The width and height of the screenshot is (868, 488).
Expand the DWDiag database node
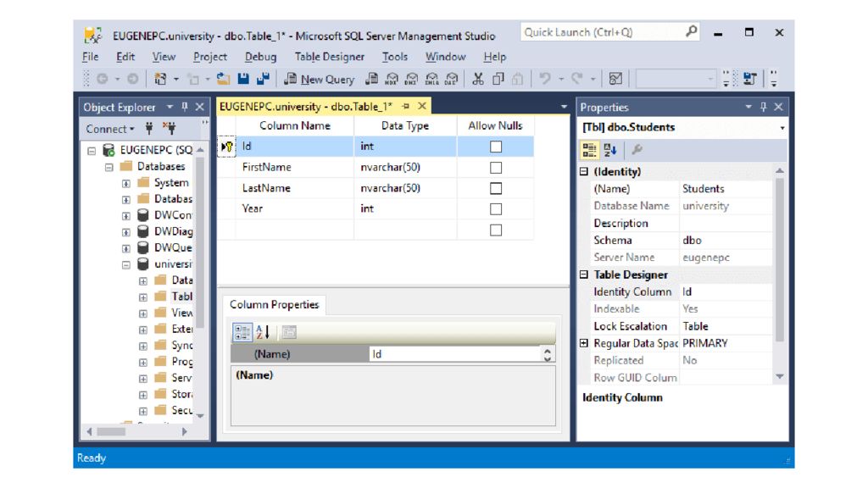pos(126,232)
